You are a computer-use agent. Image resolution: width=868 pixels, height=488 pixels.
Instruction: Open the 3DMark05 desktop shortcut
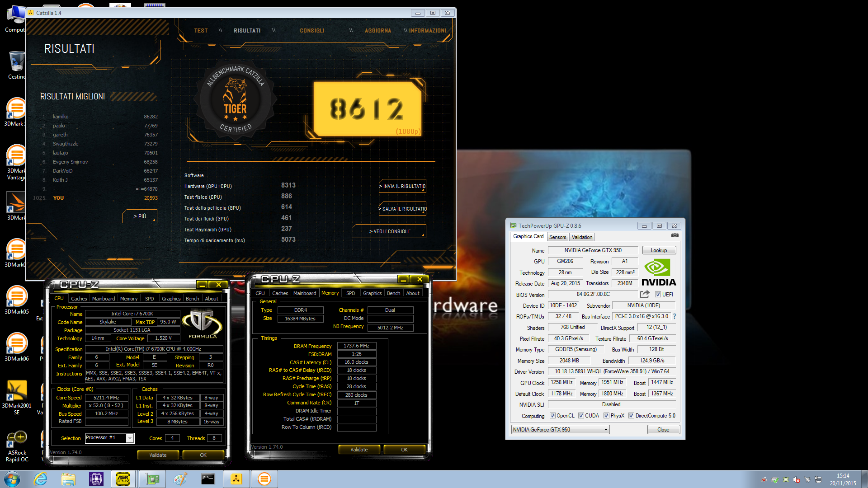coord(17,299)
